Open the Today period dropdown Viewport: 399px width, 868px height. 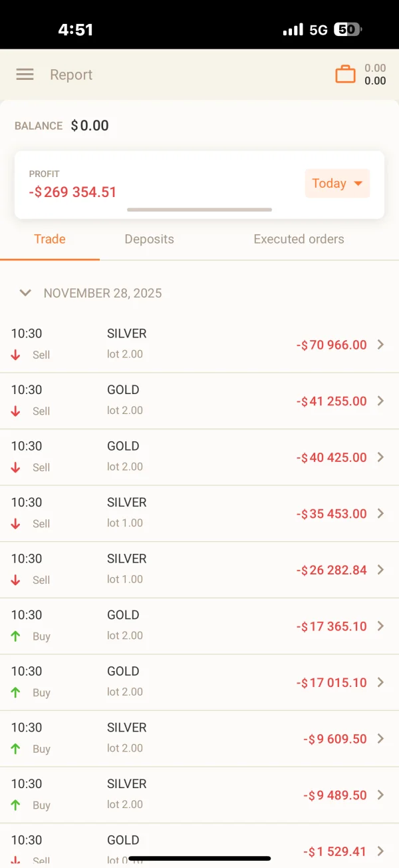[x=337, y=184]
